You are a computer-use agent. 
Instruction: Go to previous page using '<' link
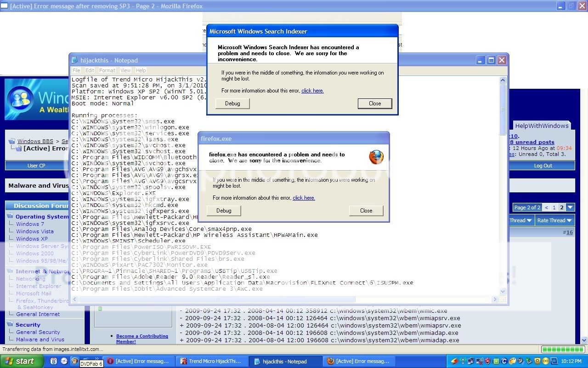[x=546, y=207]
